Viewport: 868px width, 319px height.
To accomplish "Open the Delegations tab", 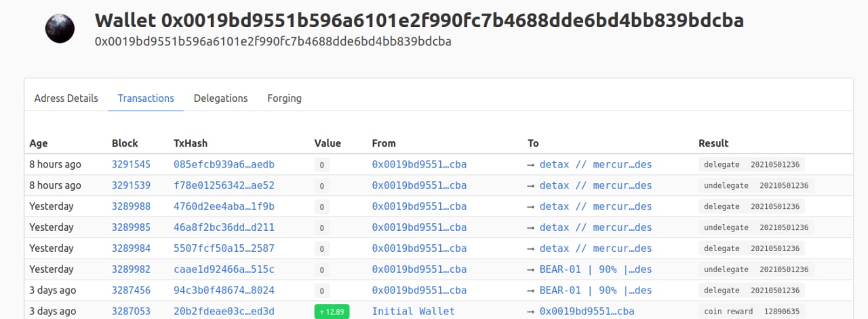I will click(x=220, y=98).
